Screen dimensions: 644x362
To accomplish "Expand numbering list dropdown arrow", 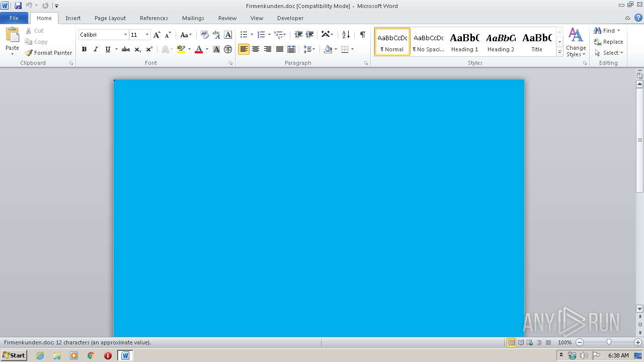I will click(x=269, y=35).
